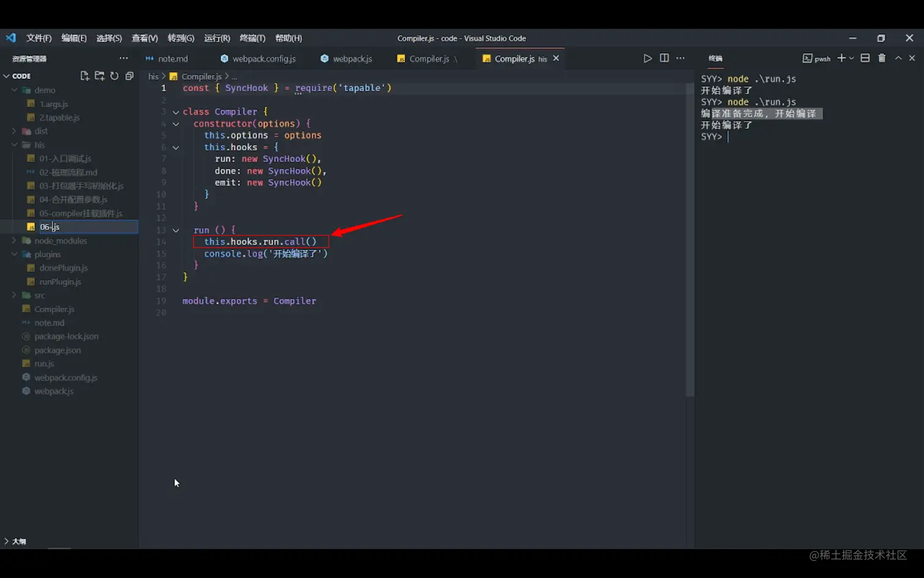The height and width of the screenshot is (578, 924).
Task: Create a new file in explorer
Action: coord(85,76)
